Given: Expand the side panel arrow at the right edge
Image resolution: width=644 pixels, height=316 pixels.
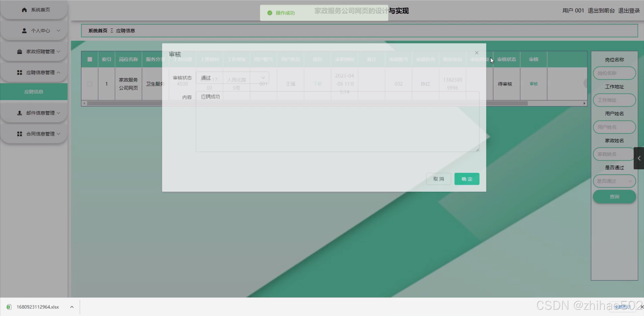Looking at the screenshot, I should tap(639, 158).
